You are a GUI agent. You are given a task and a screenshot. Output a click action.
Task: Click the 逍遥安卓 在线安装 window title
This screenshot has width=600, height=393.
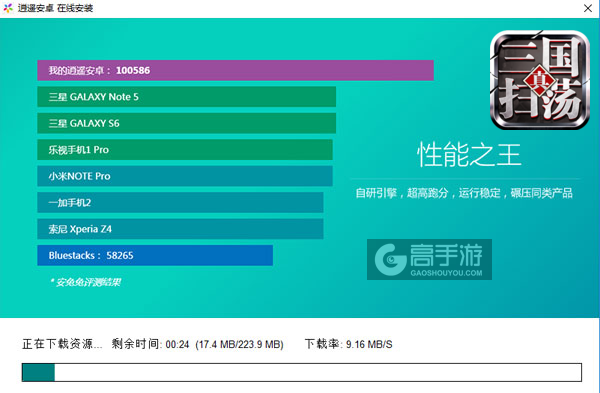[x=55, y=8]
